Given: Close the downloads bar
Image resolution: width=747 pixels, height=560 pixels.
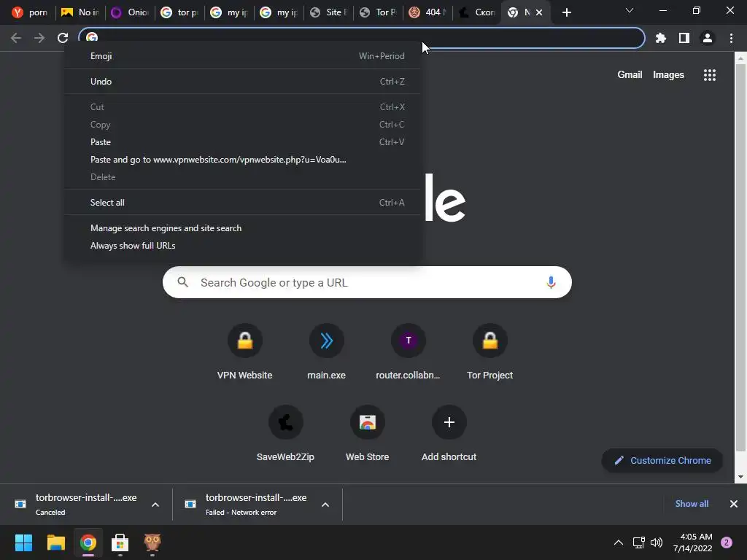Looking at the screenshot, I should [x=734, y=504].
